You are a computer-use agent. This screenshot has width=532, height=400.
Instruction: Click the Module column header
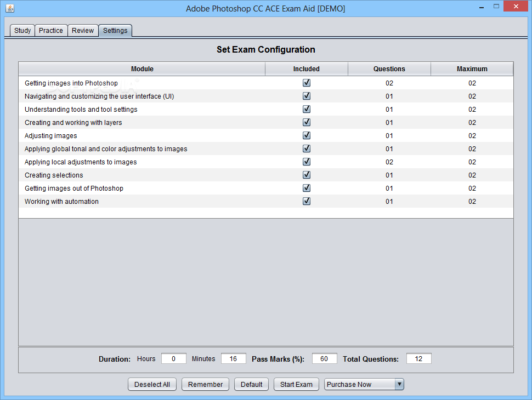click(x=142, y=69)
